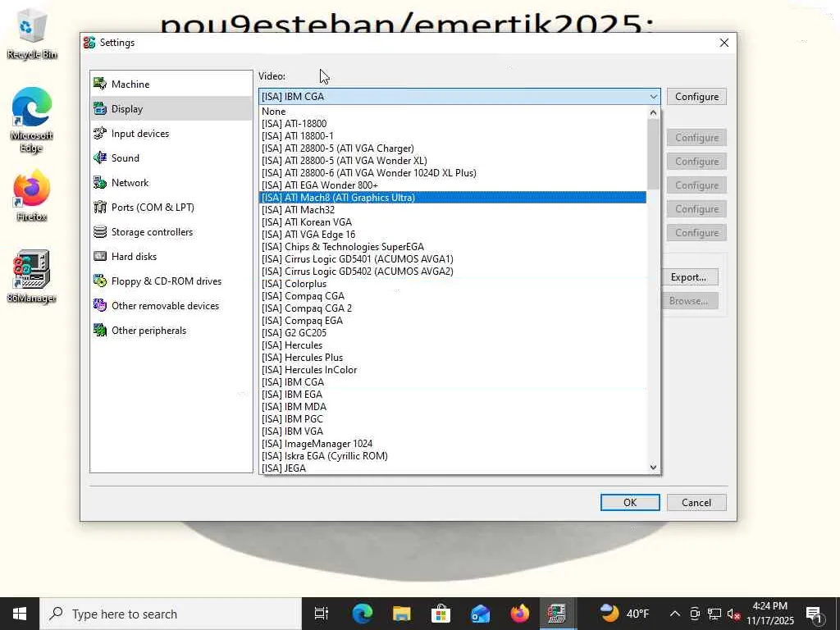Viewport: 840px width, 630px height.
Task: Click down arrow of video list scrollbar
Action: pyautogui.click(x=653, y=467)
